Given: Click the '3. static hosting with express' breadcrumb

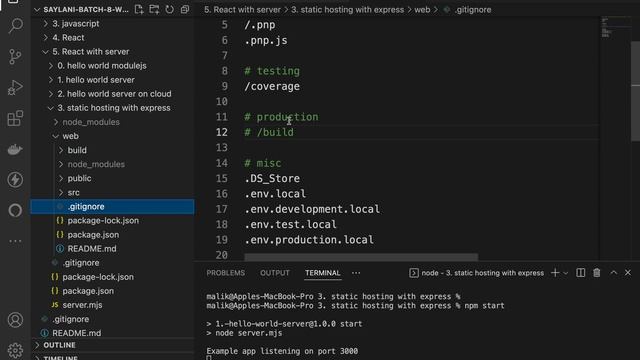Looking at the screenshot, I should click(x=347, y=9).
